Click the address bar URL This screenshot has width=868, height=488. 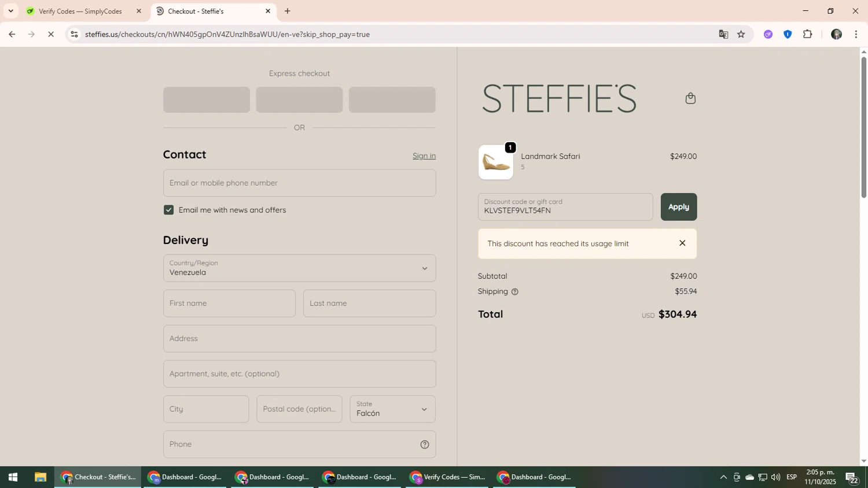(227, 35)
